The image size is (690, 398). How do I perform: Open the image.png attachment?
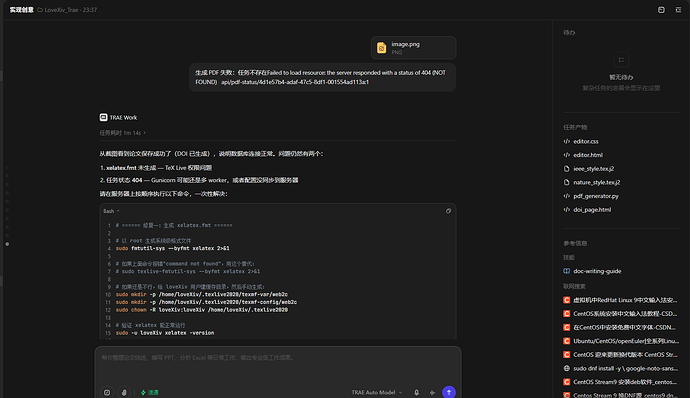click(x=413, y=48)
